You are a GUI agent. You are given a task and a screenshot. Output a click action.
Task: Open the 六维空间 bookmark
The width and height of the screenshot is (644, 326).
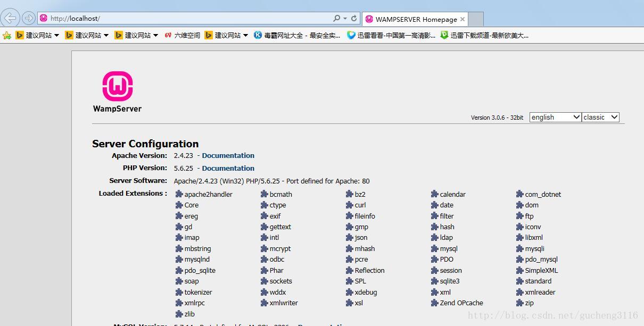coord(182,36)
